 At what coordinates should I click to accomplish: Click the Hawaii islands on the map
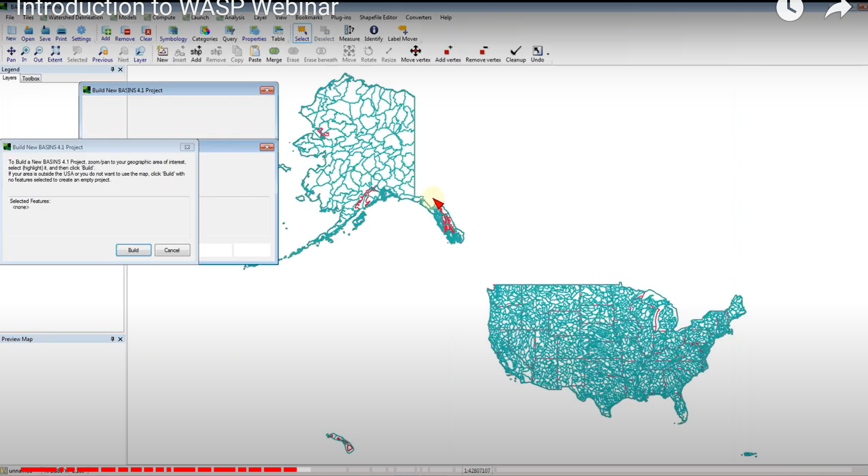(x=340, y=443)
